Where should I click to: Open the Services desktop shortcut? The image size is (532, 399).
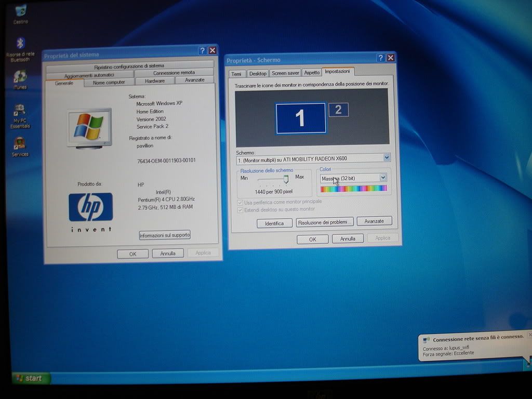pos(20,143)
